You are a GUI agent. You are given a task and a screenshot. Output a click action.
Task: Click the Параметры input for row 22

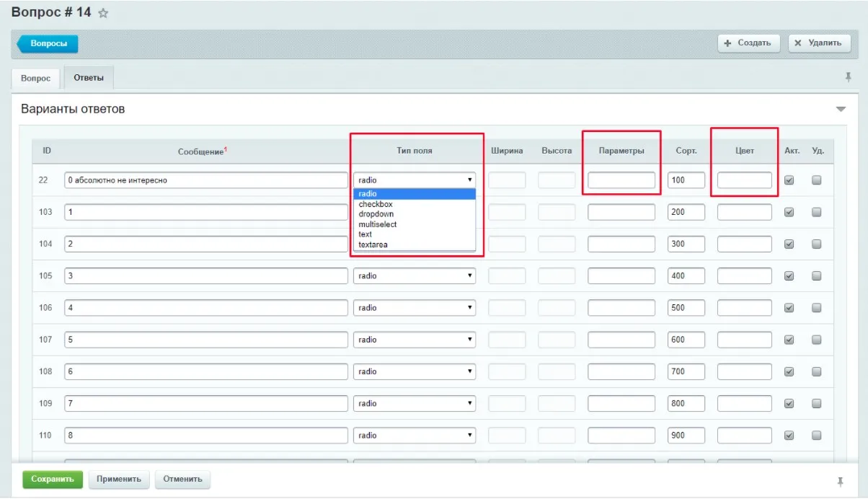coord(621,180)
